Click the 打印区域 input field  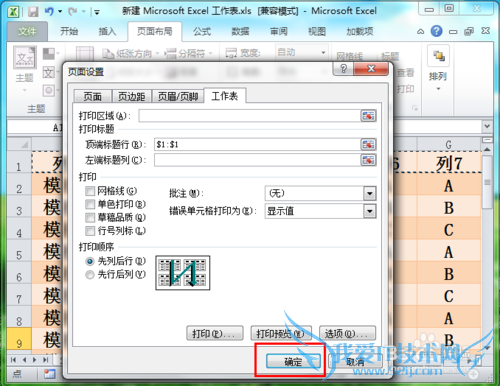pyautogui.click(x=249, y=116)
